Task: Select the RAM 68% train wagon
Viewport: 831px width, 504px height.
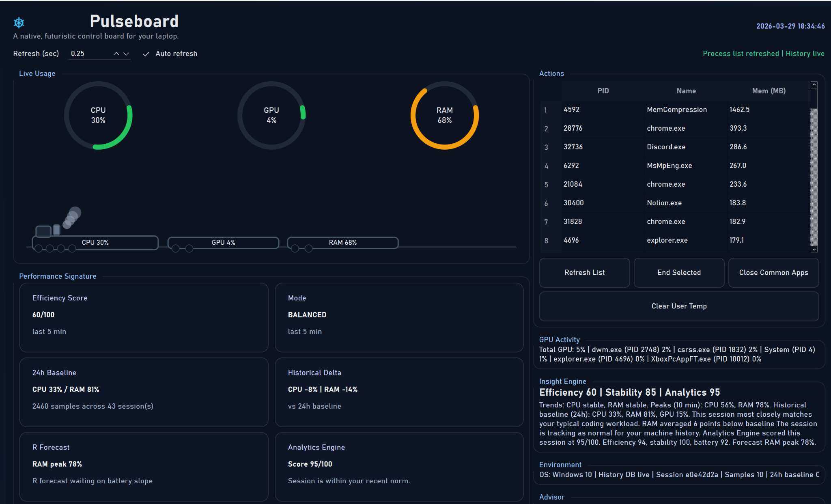Action: 342,242
